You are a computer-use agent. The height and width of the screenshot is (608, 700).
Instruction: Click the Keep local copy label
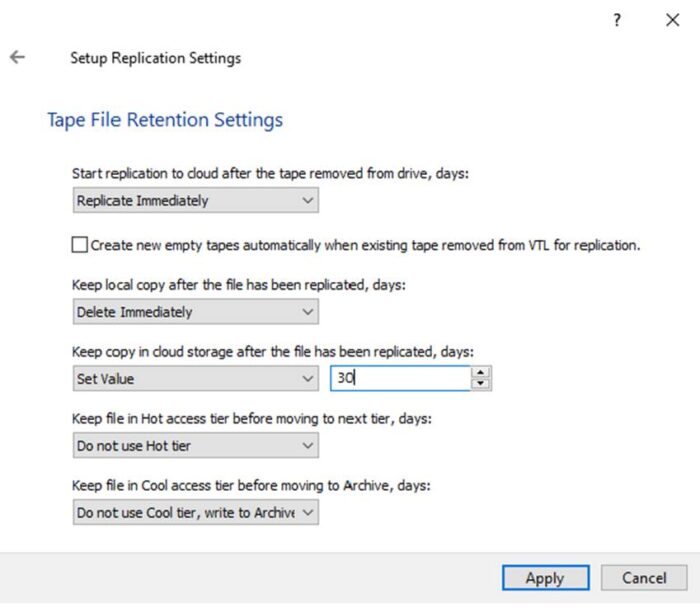[238, 285]
